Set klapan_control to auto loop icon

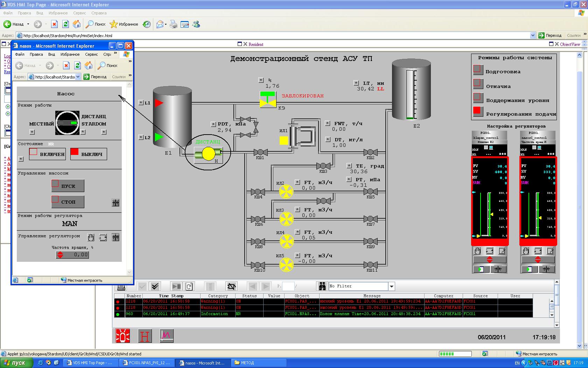490,251
